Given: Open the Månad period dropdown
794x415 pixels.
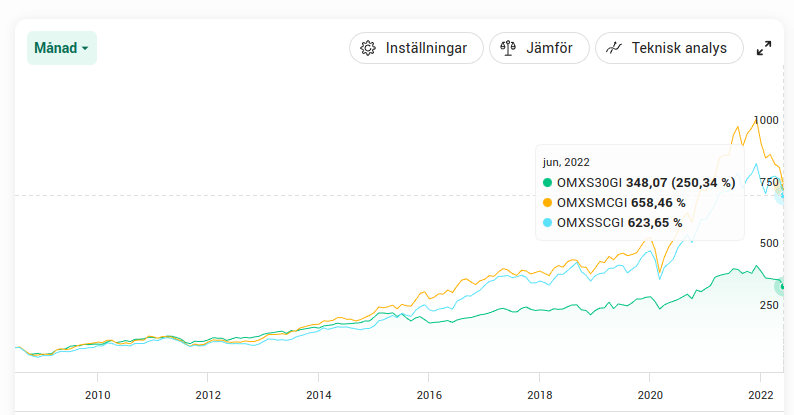Looking at the screenshot, I should [x=61, y=48].
